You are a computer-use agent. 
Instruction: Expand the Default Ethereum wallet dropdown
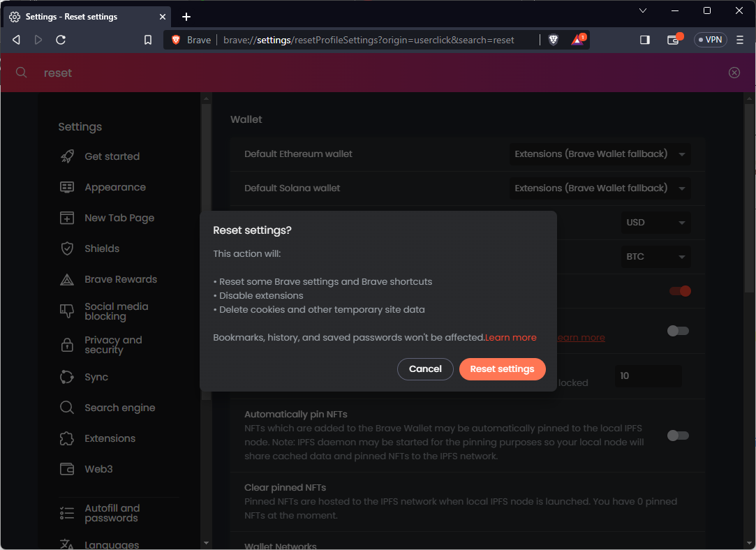pos(600,154)
